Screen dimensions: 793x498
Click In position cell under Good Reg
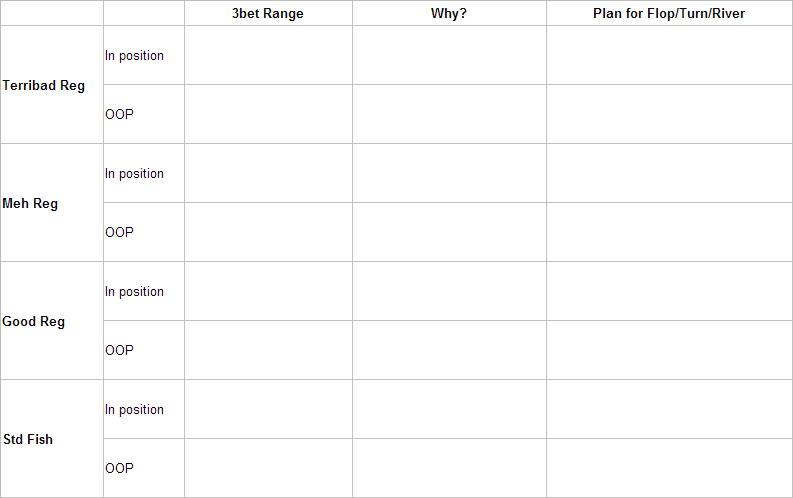tap(144, 291)
